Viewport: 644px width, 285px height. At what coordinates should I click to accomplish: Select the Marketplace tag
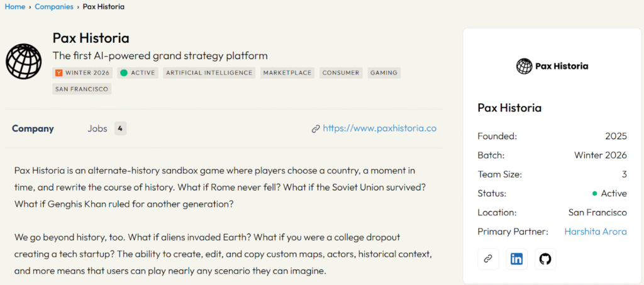pyautogui.click(x=287, y=73)
